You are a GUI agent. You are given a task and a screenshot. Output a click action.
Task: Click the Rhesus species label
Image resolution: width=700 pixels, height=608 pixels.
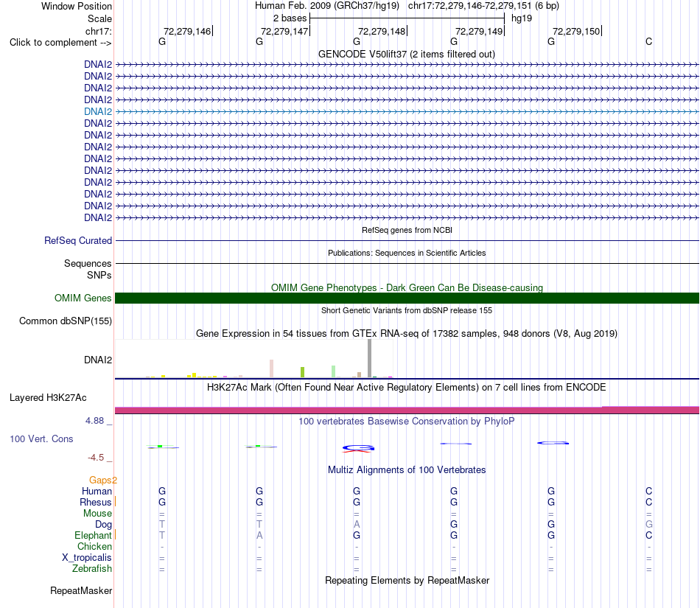pyautogui.click(x=96, y=503)
